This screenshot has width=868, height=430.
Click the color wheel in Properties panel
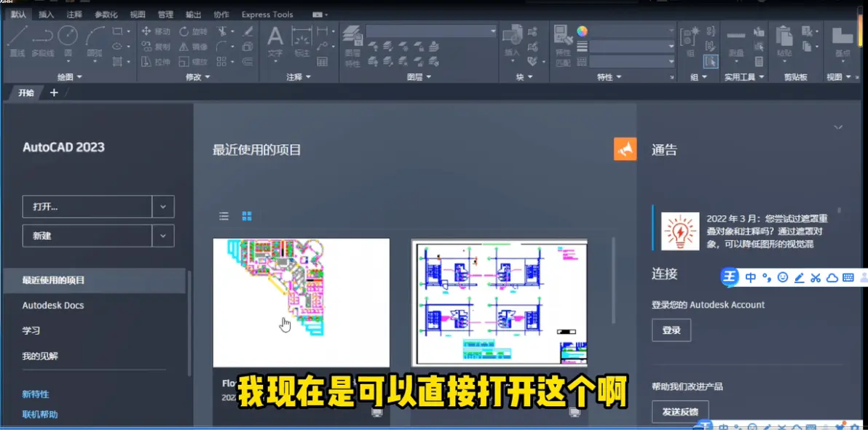(582, 31)
